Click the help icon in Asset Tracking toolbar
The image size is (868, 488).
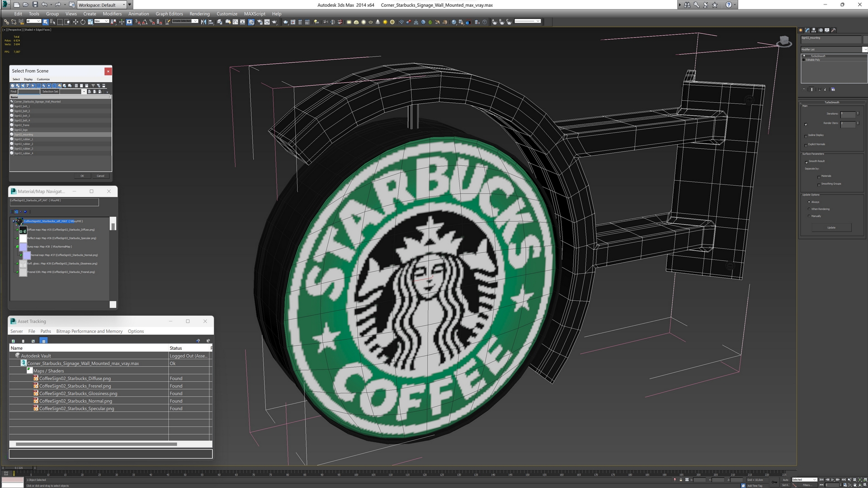coord(198,341)
